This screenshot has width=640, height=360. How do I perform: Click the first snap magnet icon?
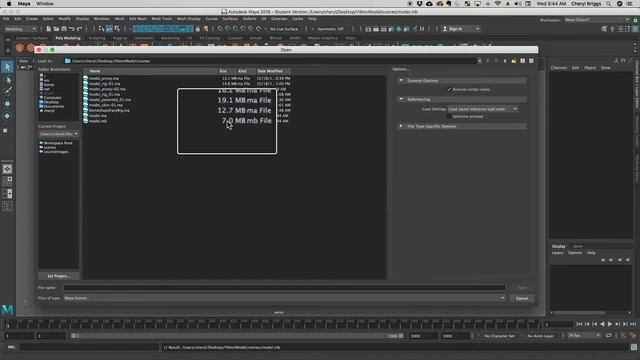point(220,29)
